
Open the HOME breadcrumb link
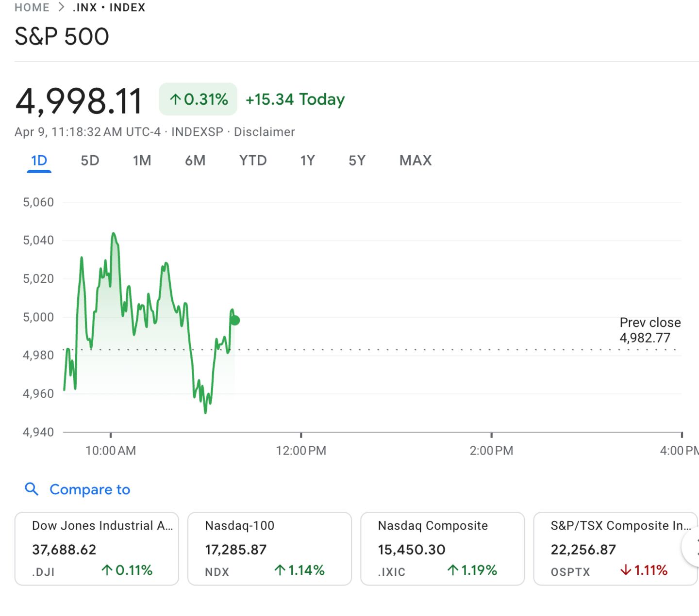point(31,7)
